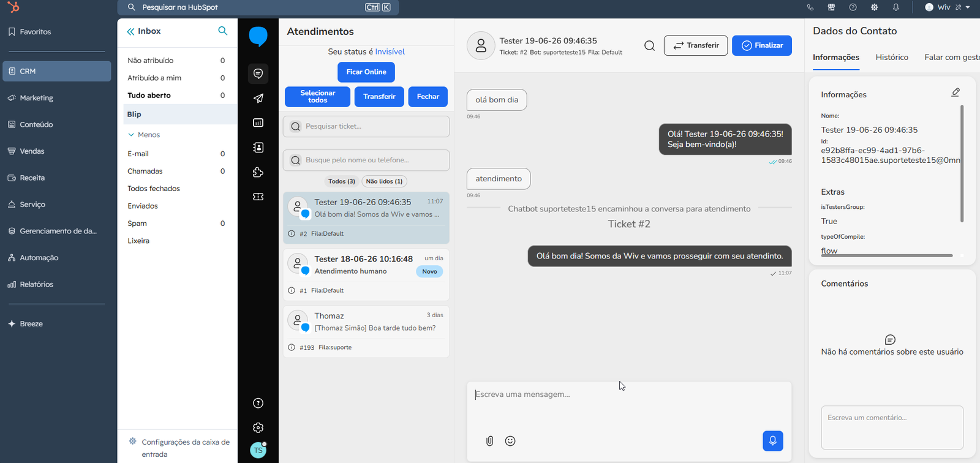The height and width of the screenshot is (463, 980).
Task: Click the HubSpot sprocket logo
Action: [x=13, y=7]
